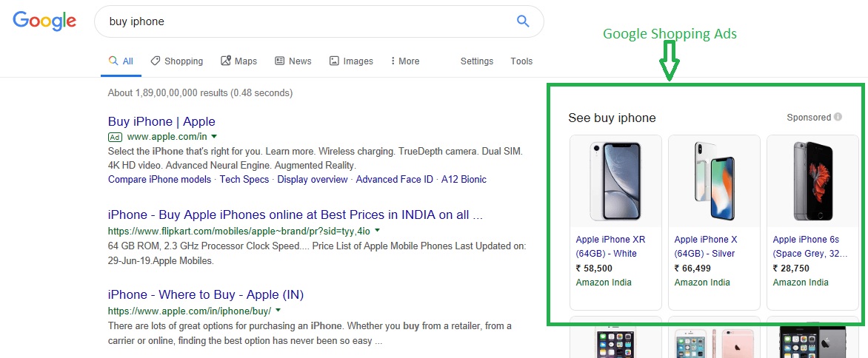Open Apple iPhone X (64GB) - Silver listing
The width and height of the screenshot is (868, 358).
click(706, 246)
